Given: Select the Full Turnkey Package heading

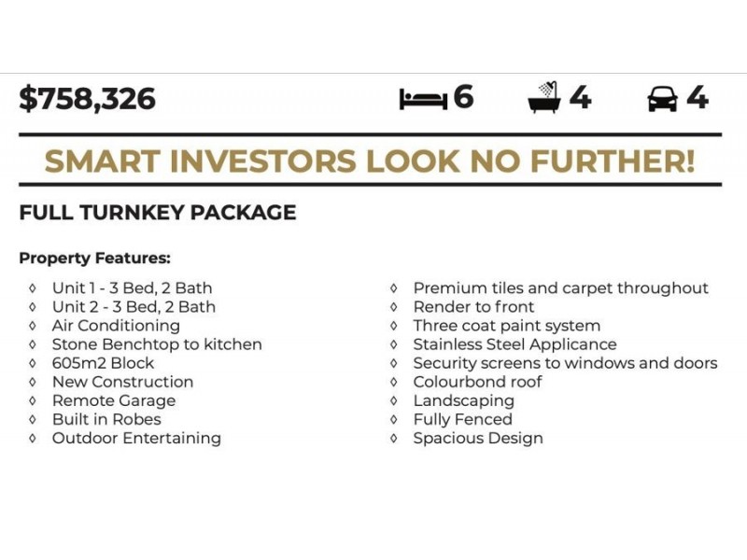Looking at the screenshot, I should pos(158,213).
